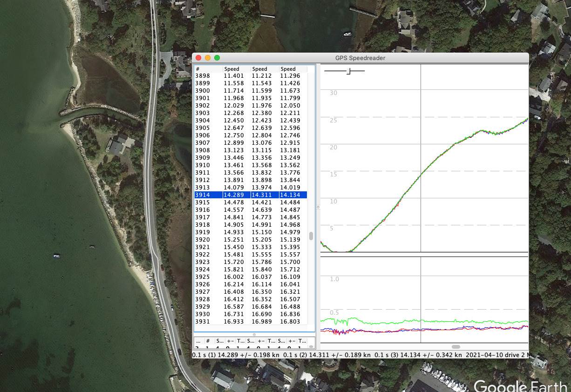Click the data table vertical scrollbar thumb

tap(311, 236)
